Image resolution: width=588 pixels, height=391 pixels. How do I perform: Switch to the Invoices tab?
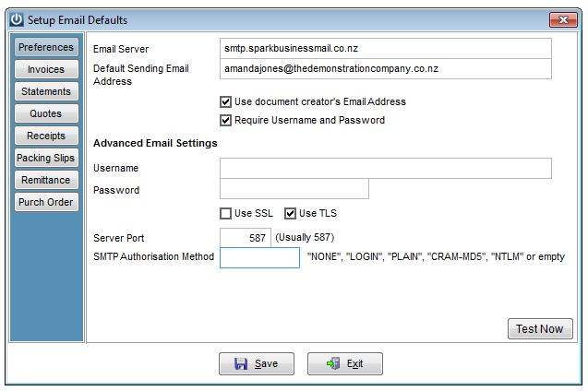click(x=46, y=69)
